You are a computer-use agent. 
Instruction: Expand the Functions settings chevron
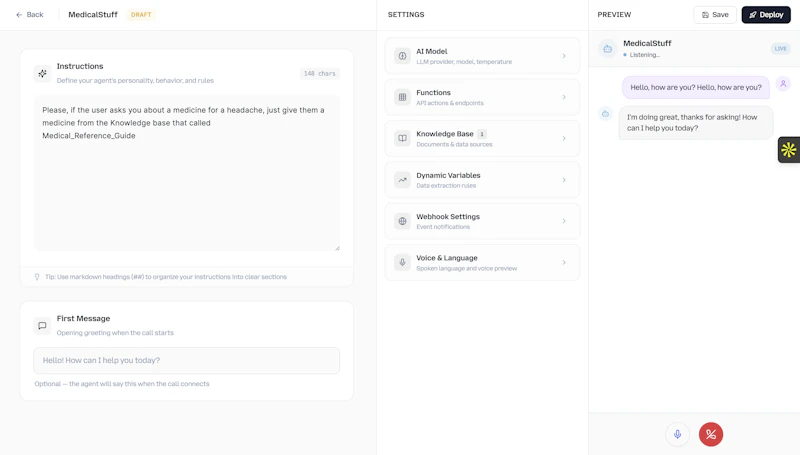point(564,97)
